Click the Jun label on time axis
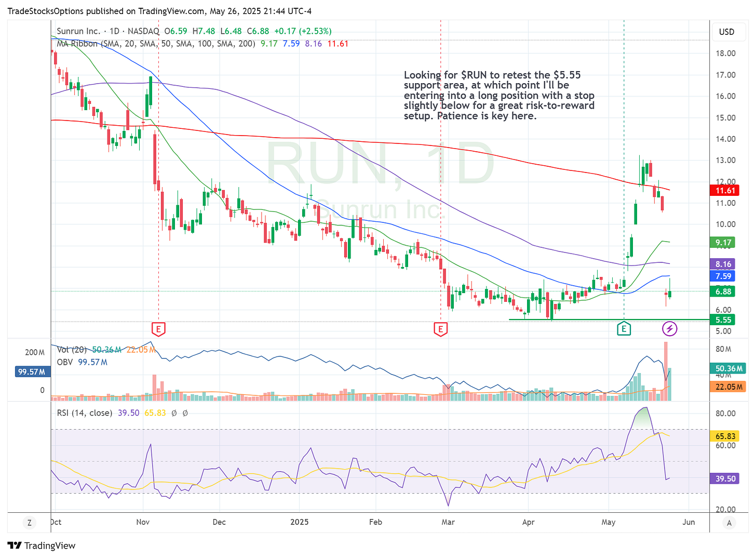Viewport: 756px width, 558px height. tap(688, 522)
